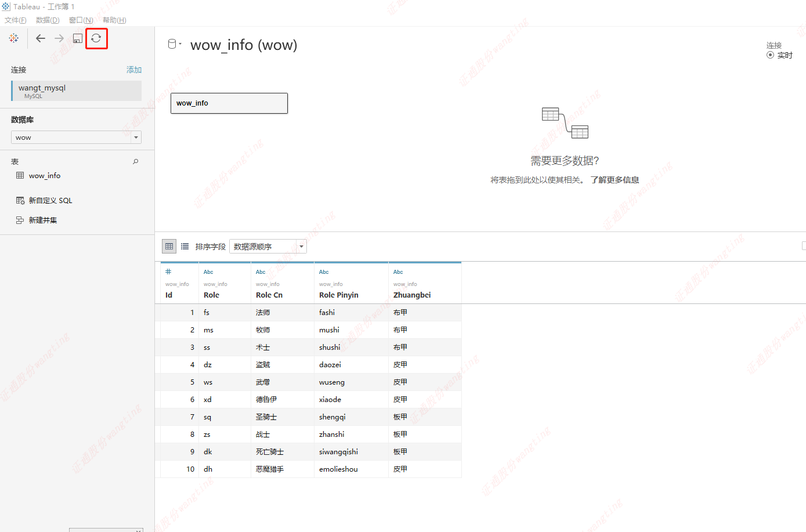This screenshot has width=806, height=532.
Task: Select the cell containing fashi
Action: [351, 312]
